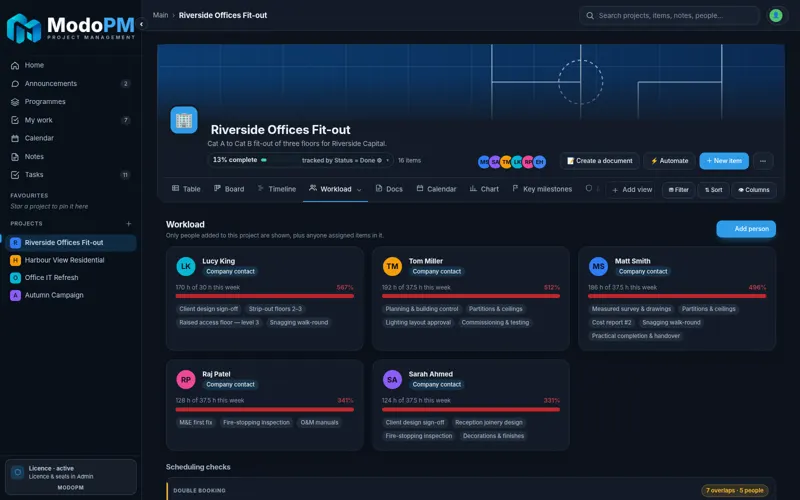Open Announcements in the sidebar
Image resolution: width=800 pixels, height=500 pixels.
pos(70,84)
